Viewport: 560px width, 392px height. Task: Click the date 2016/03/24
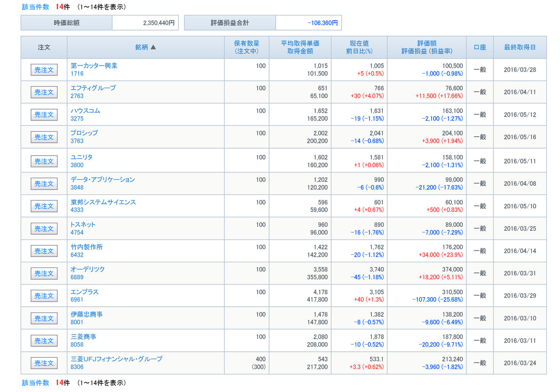tap(520, 363)
